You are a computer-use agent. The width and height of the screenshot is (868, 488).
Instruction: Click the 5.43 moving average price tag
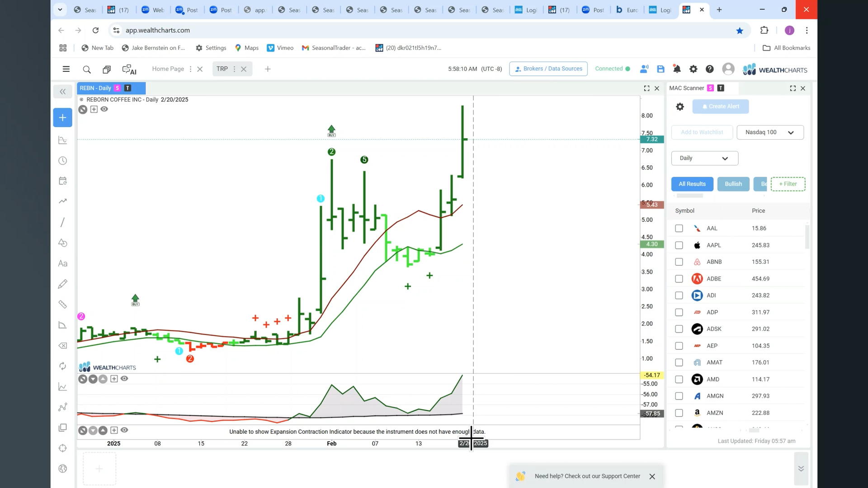coord(652,205)
